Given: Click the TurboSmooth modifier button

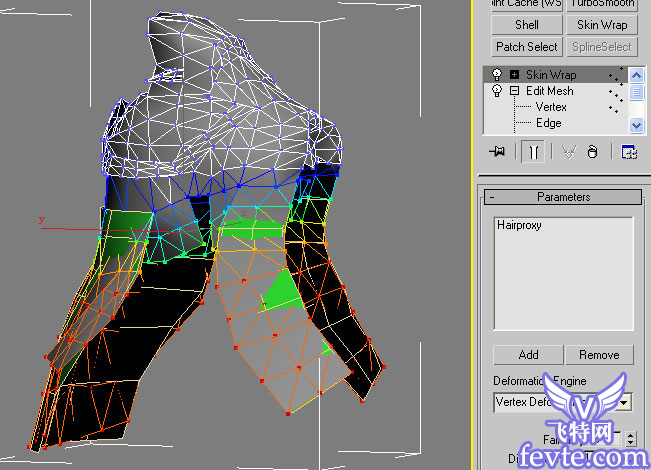Looking at the screenshot, I should tap(602, 5).
